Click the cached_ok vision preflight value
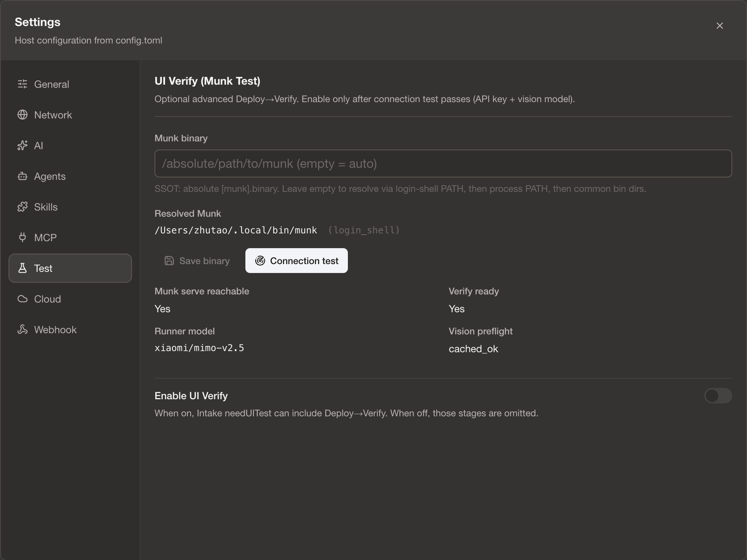747x560 pixels. pyautogui.click(x=473, y=349)
